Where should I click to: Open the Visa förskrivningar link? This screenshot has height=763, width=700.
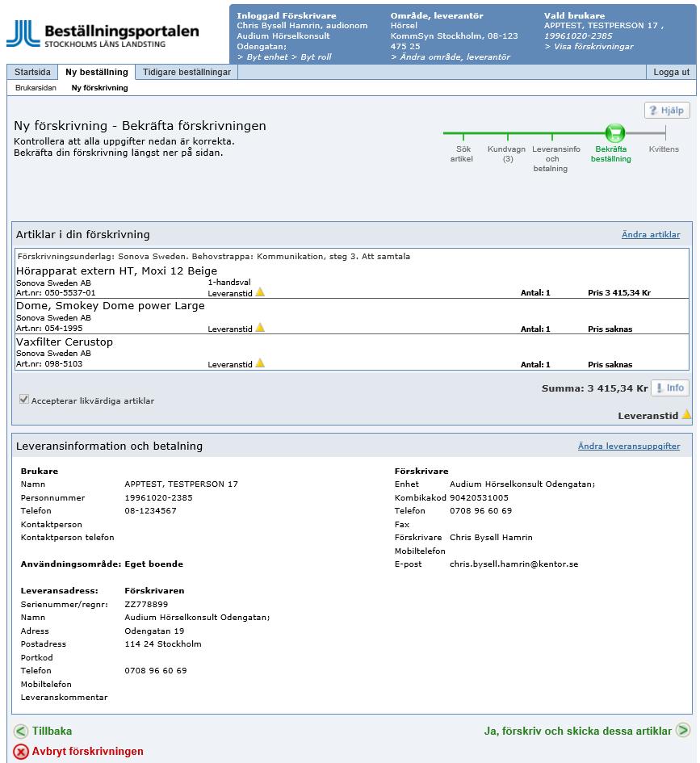click(589, 46)
